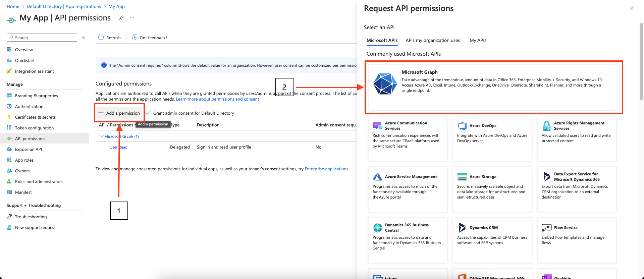
Task: Choose the Azure DevOps API card
Action: pos(492,138)
